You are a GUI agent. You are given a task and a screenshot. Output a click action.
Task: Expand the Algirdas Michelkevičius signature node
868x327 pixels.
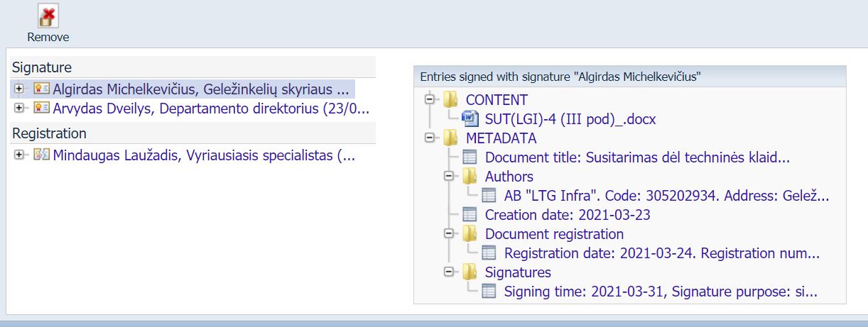click(19, 89)
